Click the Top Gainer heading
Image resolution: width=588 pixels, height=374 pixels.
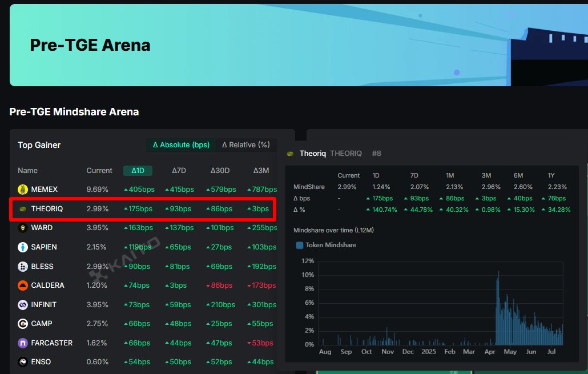[39, 145]
